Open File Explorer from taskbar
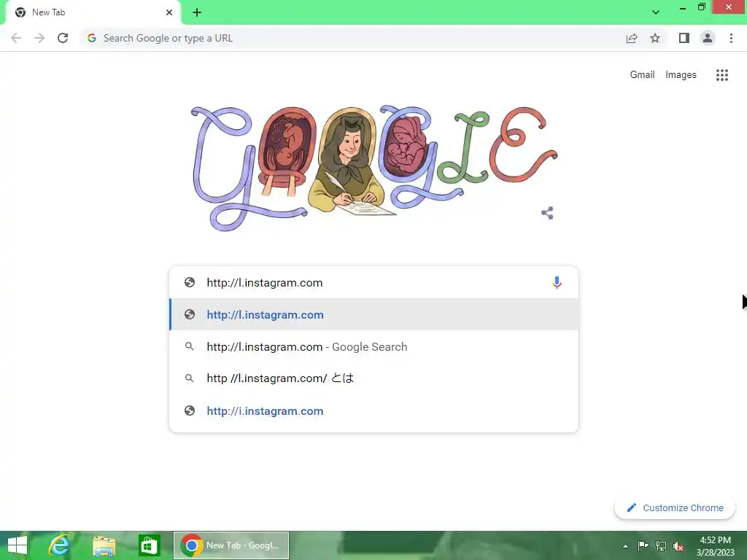Viewport: 747px width, 560px height. pos(104,545)
